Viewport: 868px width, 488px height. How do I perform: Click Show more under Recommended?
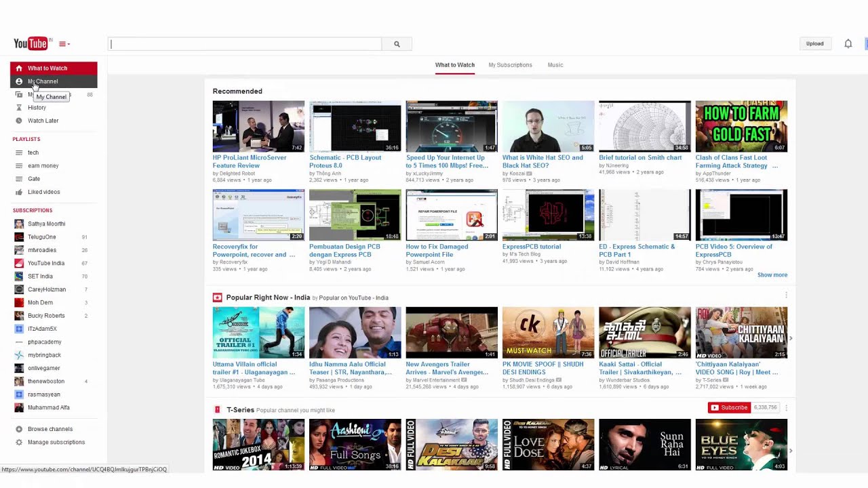(772, 275)
